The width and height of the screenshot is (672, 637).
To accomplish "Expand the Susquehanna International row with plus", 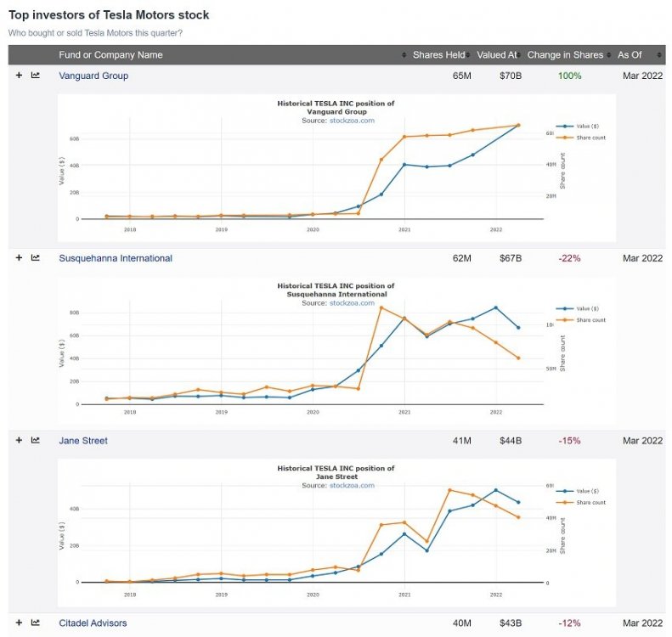I will 19,258.
